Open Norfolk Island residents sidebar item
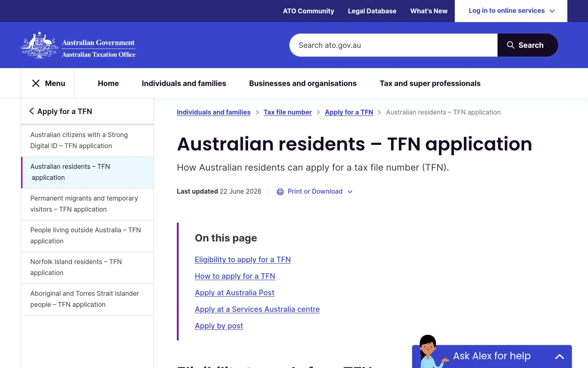This screenshot has width=588, height=368. pyautogui.click(x=87, y=267)
